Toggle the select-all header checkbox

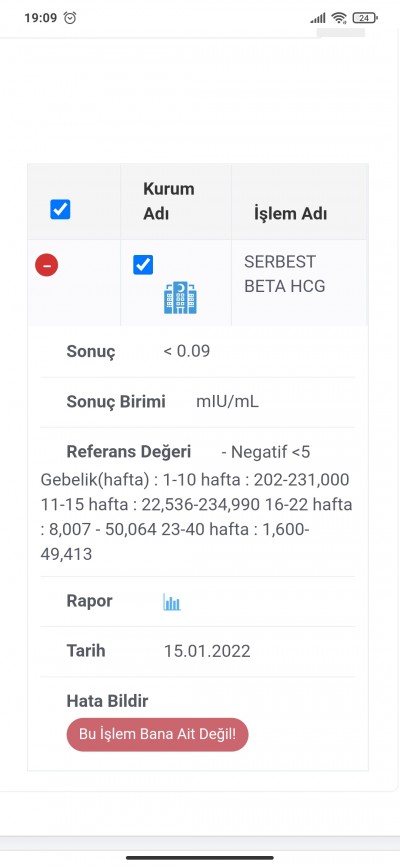[60, 209]
